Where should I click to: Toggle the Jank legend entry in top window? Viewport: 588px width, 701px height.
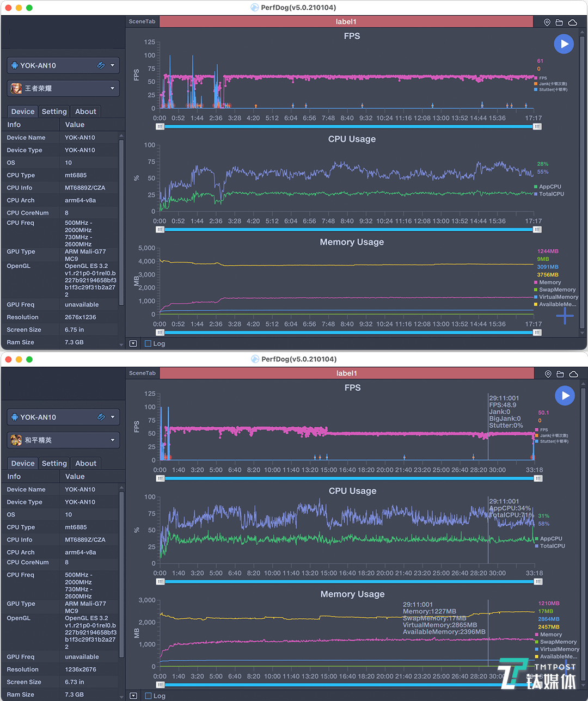click(x=551, y=84)
